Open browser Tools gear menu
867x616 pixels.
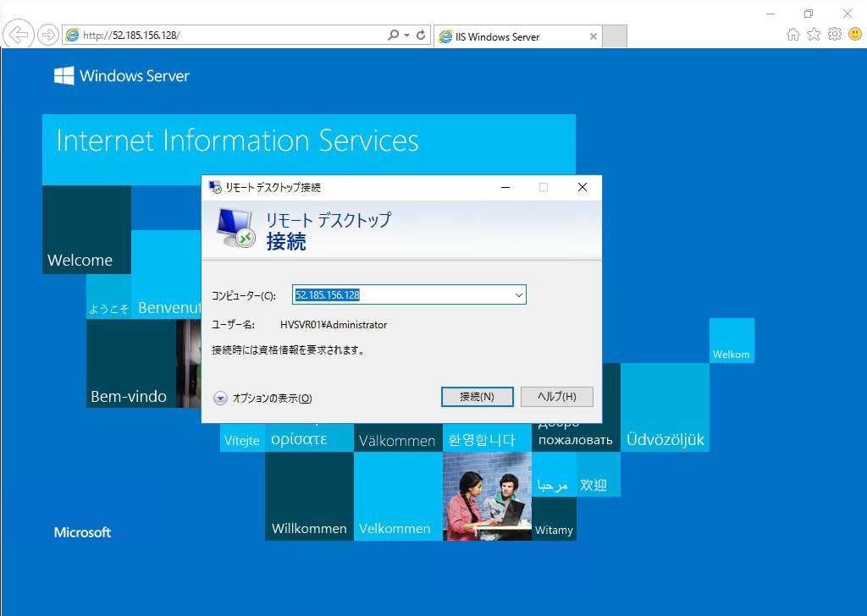click(x=834, y=34)
